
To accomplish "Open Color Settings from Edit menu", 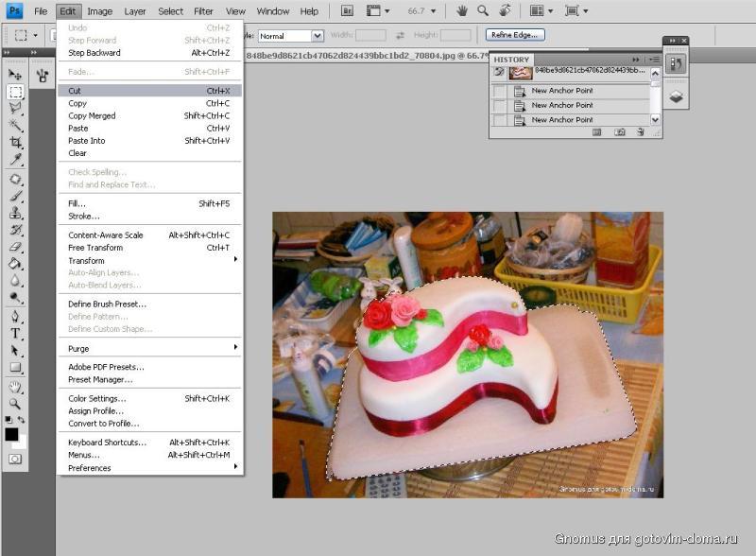I will (149, 398).
